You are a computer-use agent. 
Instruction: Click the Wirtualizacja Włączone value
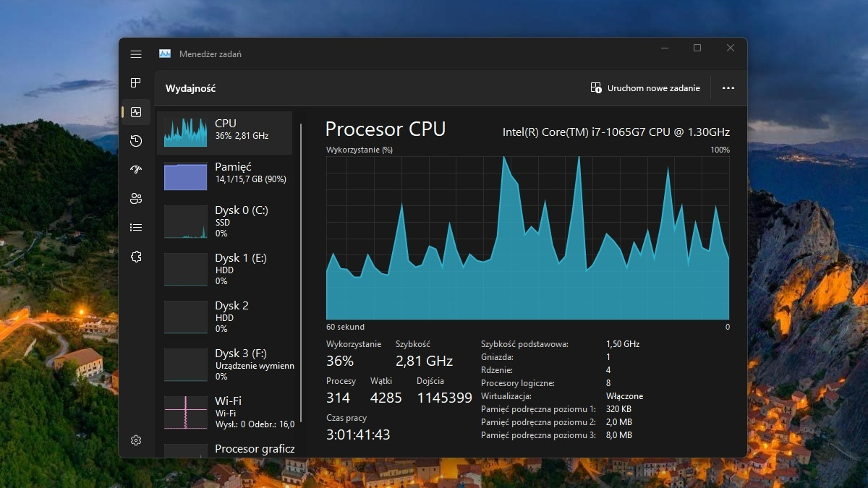(624, 396)
